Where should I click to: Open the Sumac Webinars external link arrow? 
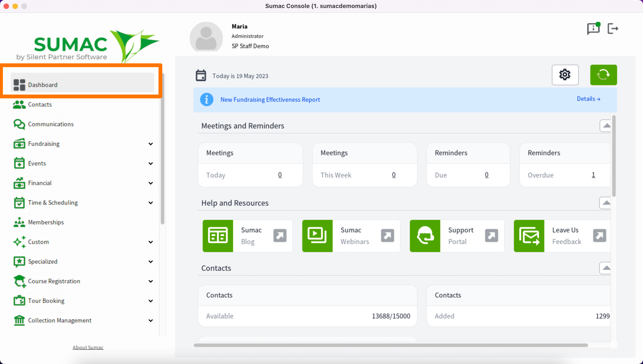click(x=387, y=236)
